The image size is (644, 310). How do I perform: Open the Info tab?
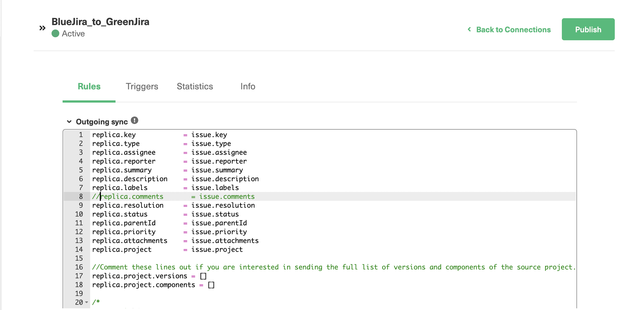coord(247,86)
